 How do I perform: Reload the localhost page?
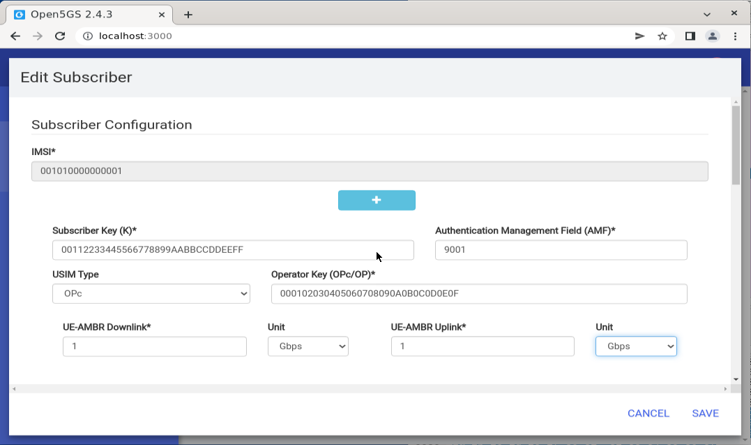60,36
